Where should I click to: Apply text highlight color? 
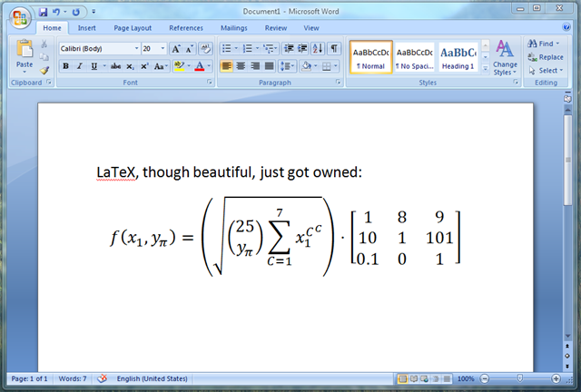tap(179, 66)
